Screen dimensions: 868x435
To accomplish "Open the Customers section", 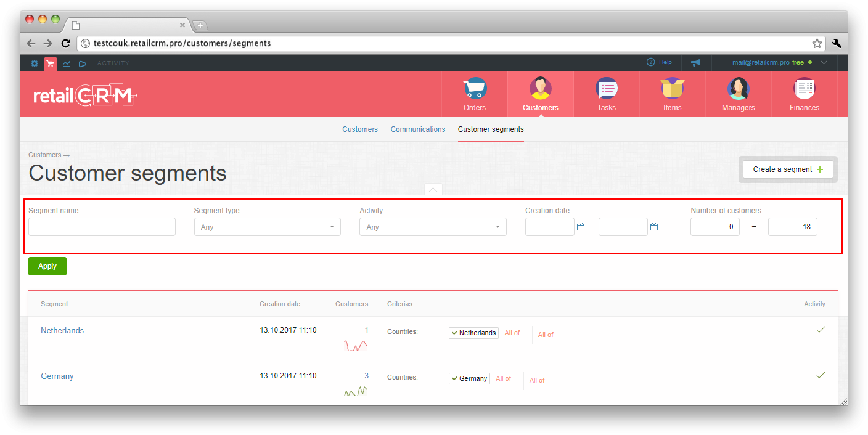I will pos(541,94).
